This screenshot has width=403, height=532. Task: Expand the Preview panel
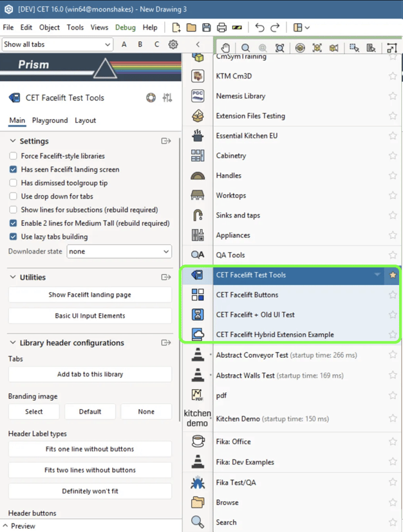pos(5,526)
